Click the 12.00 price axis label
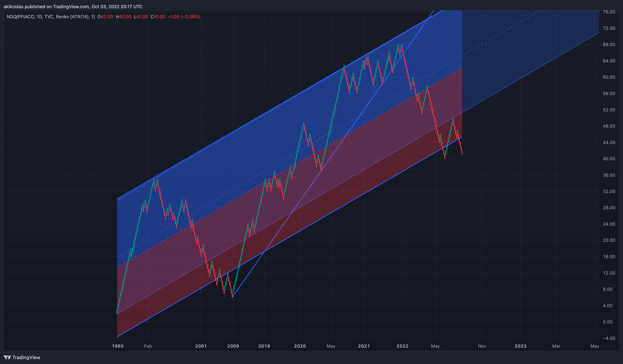The width and height of the screenshot is (623, 364). pyautogui.click(x=609, y=273)
